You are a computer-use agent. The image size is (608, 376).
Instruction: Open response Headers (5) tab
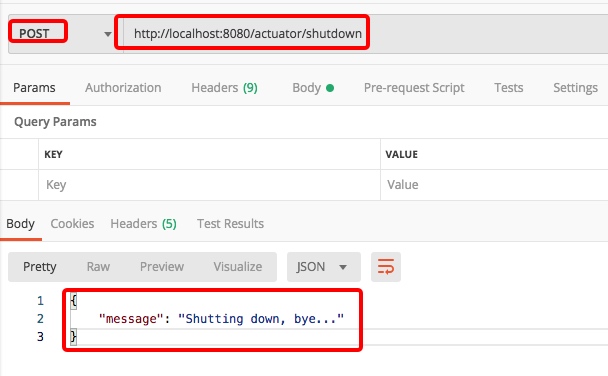(x=143, y=224)
